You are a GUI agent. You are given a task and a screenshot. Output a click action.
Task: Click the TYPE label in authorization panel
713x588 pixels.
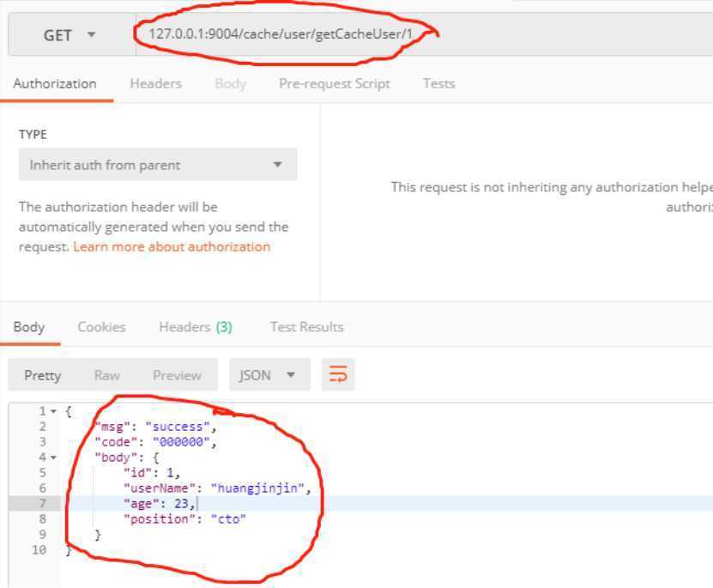click(33, 135)
